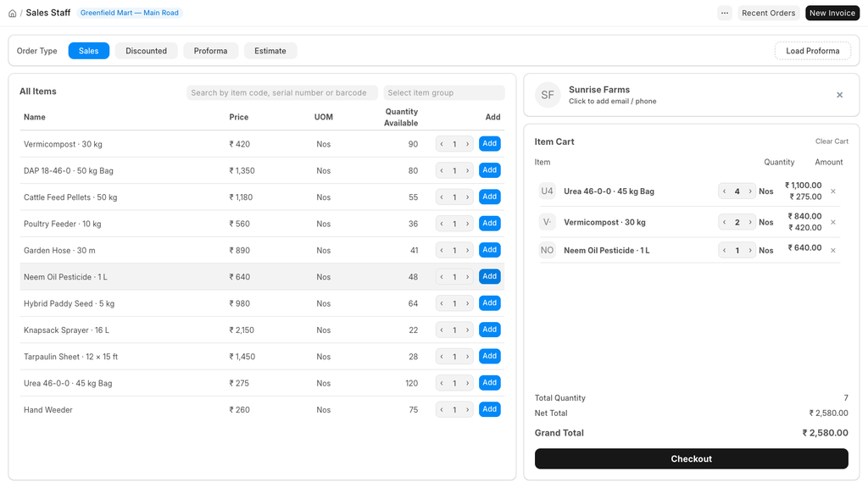Add DAP 18-46-0 50 kg Bag

489,170
